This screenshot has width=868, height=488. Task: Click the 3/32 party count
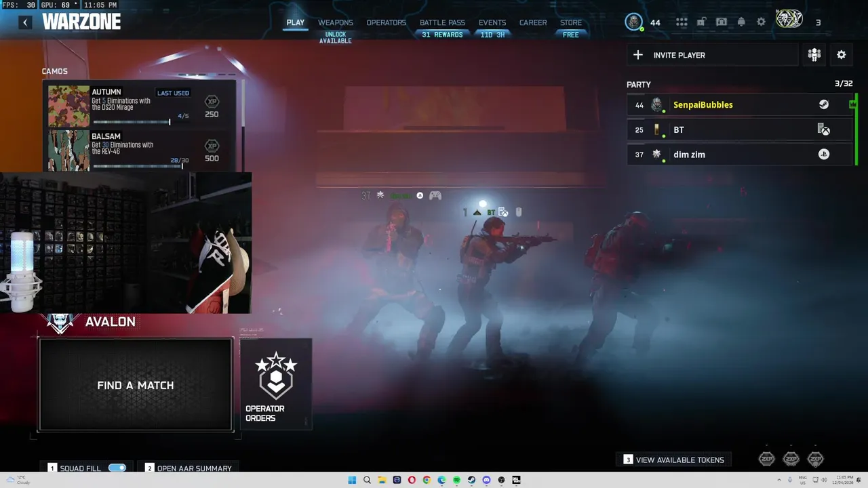click(844, 83)
